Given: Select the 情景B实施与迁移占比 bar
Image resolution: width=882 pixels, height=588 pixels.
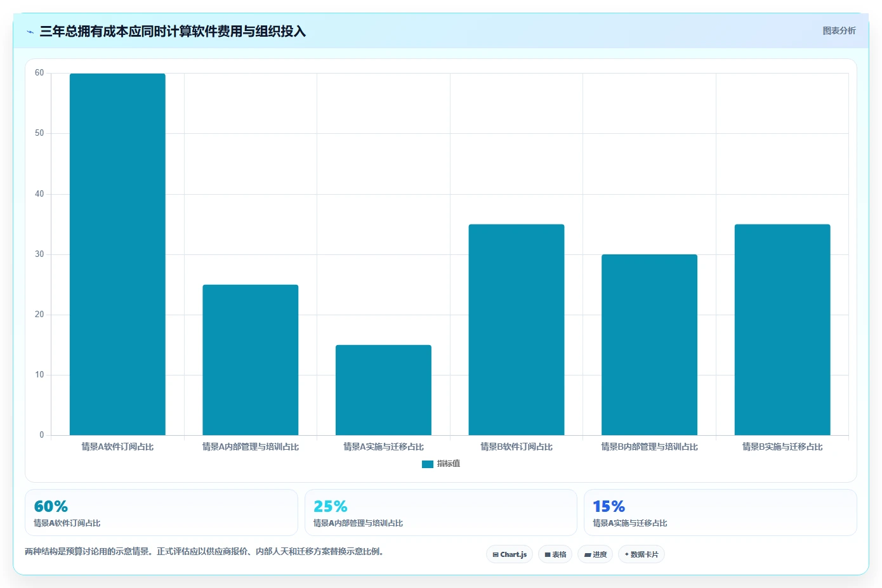Looking at the screenshot, I should point(782,330).
